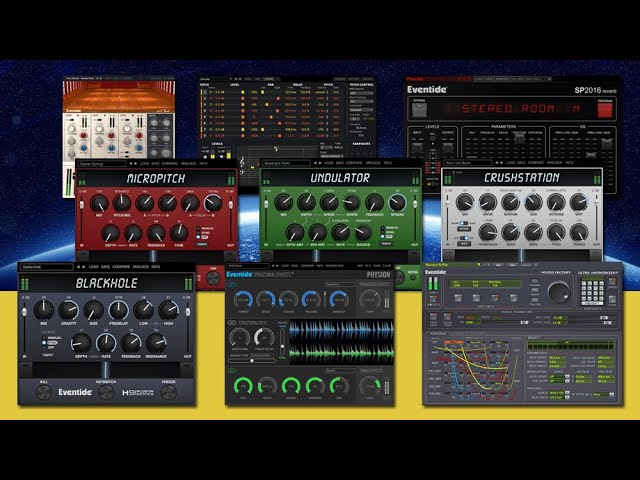Click the CrushStation Drive knob
This screenshot has width=640, height=480.
pos(487,202)
